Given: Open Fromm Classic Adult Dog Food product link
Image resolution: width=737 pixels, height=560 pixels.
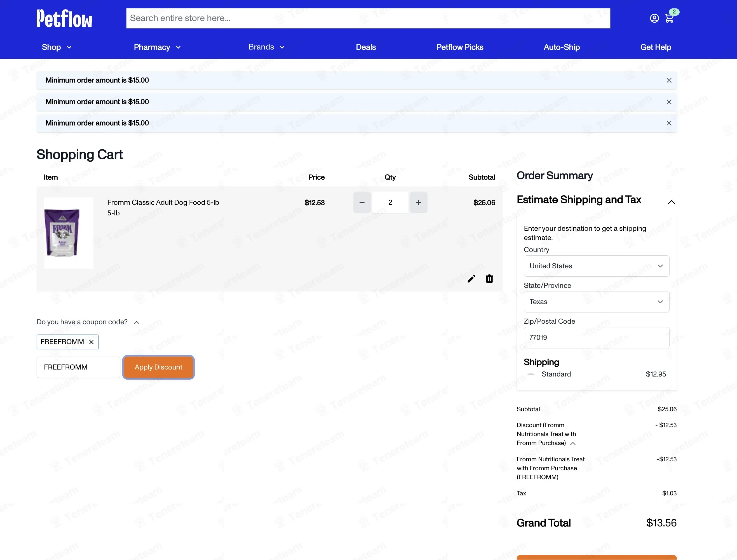Looking at the screenshot, I should (x=163, y=203).
